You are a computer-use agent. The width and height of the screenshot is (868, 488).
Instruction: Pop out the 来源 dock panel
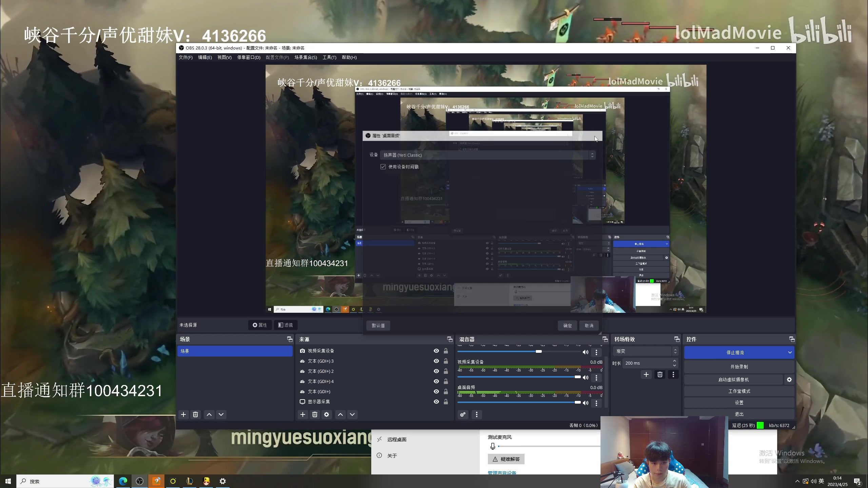coord(450,339)
